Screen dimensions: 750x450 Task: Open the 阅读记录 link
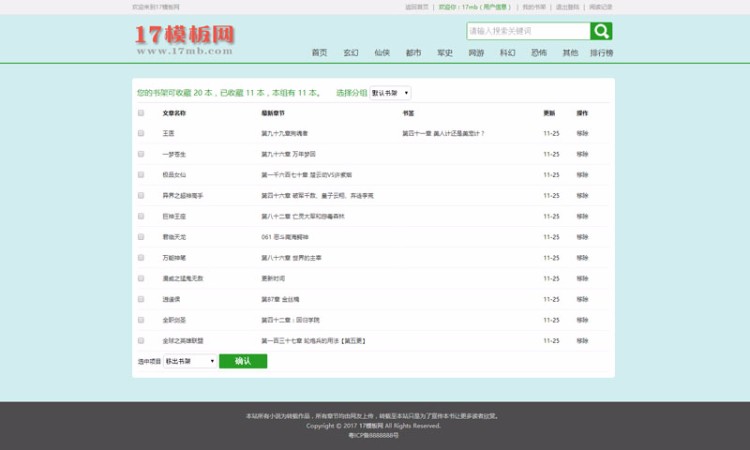coord(601,7)
